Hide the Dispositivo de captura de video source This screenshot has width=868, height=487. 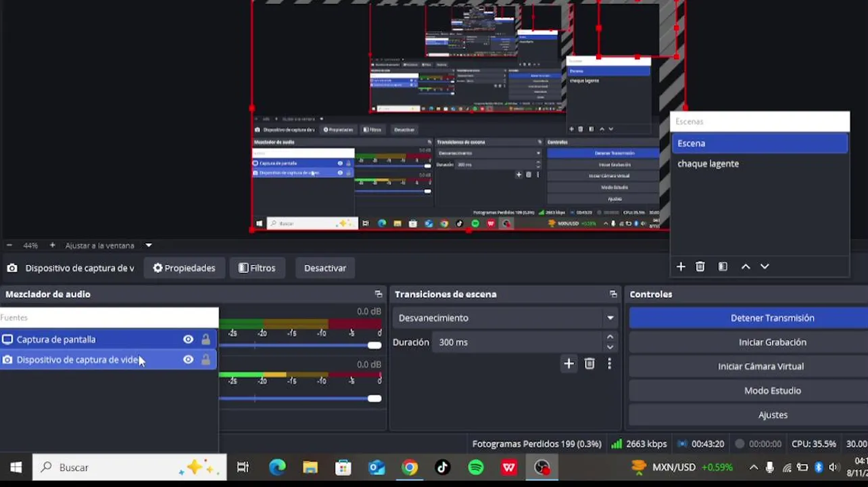[188, 360]
